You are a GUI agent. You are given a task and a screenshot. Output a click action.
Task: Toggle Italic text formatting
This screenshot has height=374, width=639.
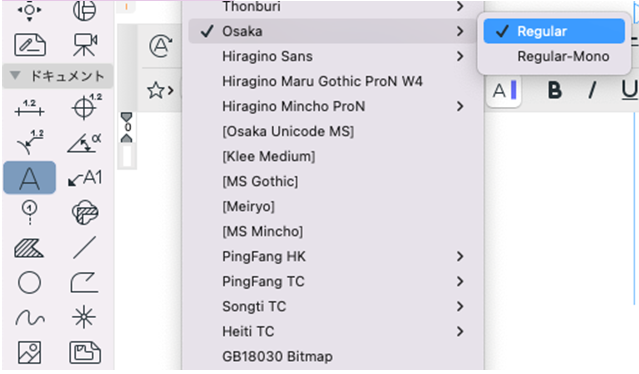point(592,90)
